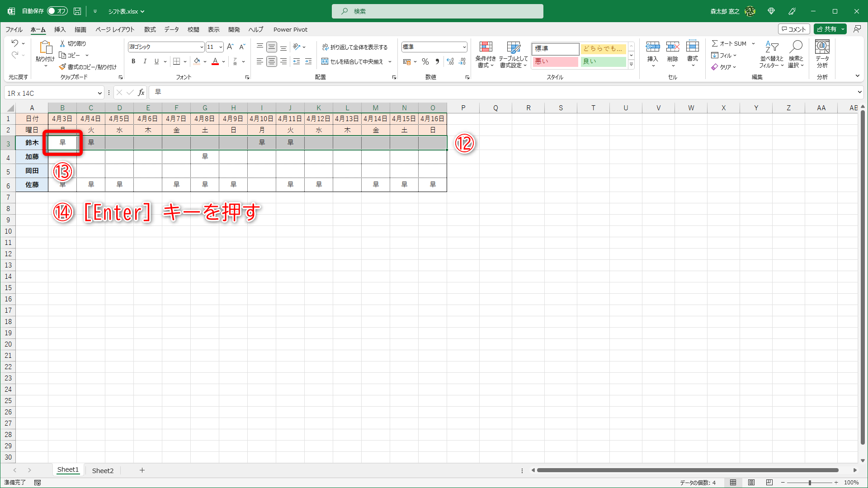Click the Format Painter brush icon
868x488 pixels.
pyautogui.click(x=63, y=67)
